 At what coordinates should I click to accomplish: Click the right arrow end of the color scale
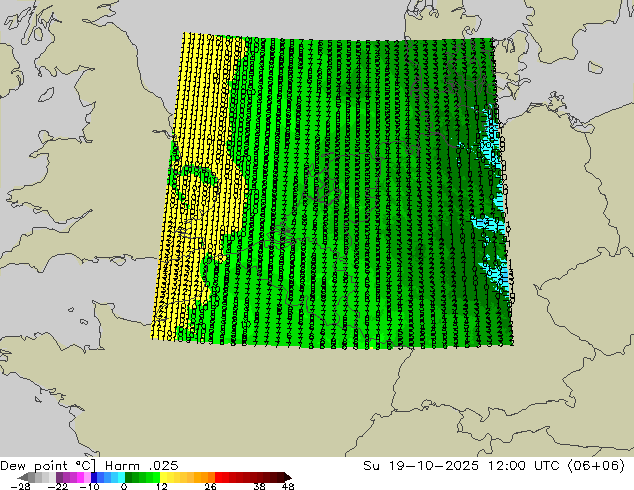tap(288, 477)
